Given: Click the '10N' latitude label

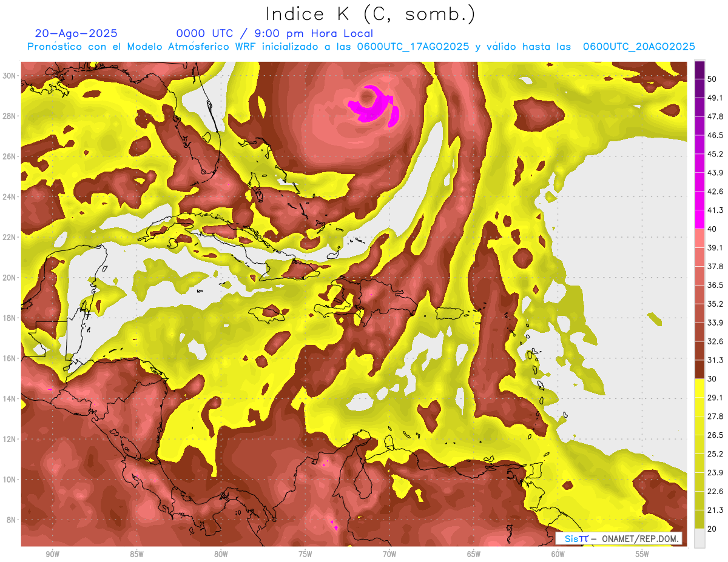Looking at the screenshot, I should coord(10,480).
